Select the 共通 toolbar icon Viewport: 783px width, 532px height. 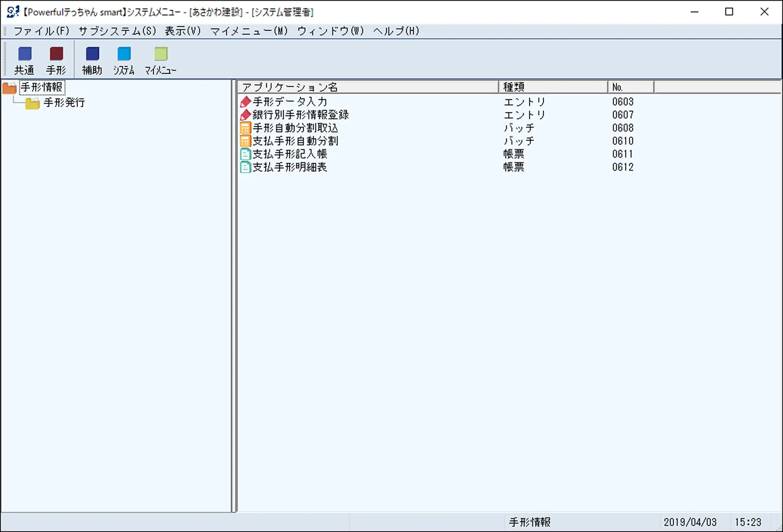point(25,60)
